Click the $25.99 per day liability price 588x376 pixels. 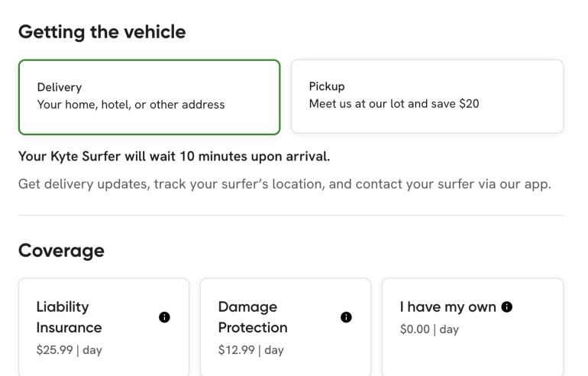point(69,350)
